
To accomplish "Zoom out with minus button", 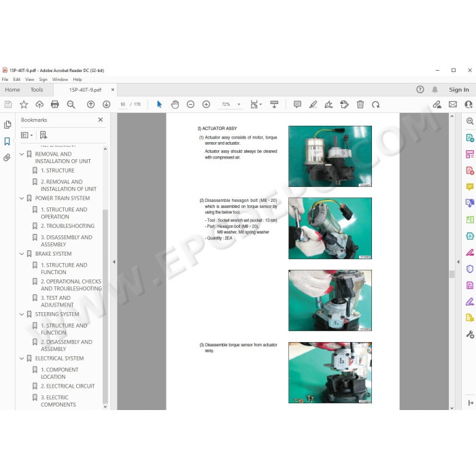I will [x=190, y=105].
